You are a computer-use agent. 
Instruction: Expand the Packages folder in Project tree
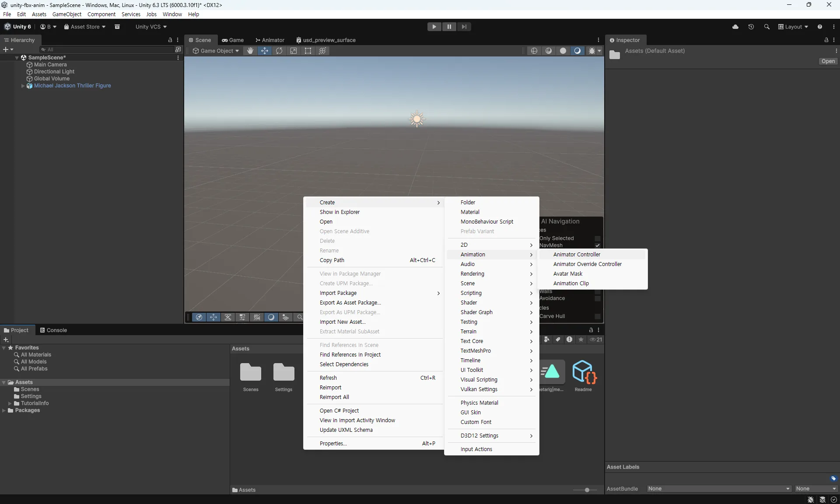point(4,410)
